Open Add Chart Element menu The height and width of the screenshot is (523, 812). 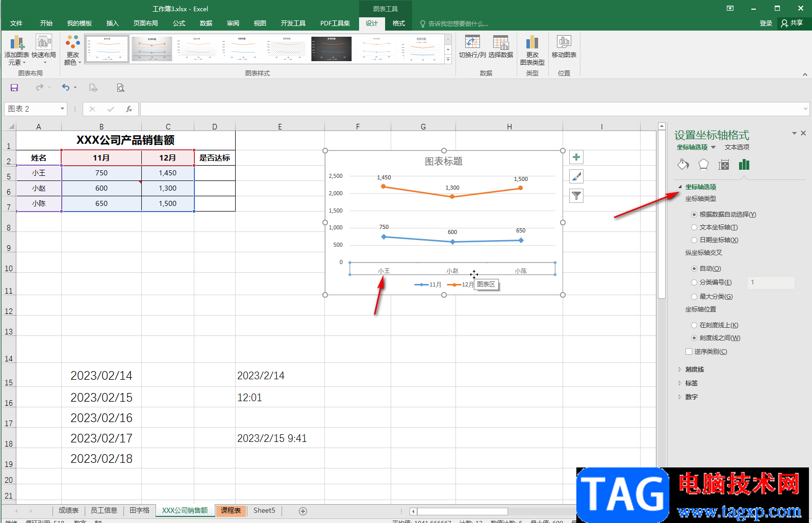click(x=16, y=50)
